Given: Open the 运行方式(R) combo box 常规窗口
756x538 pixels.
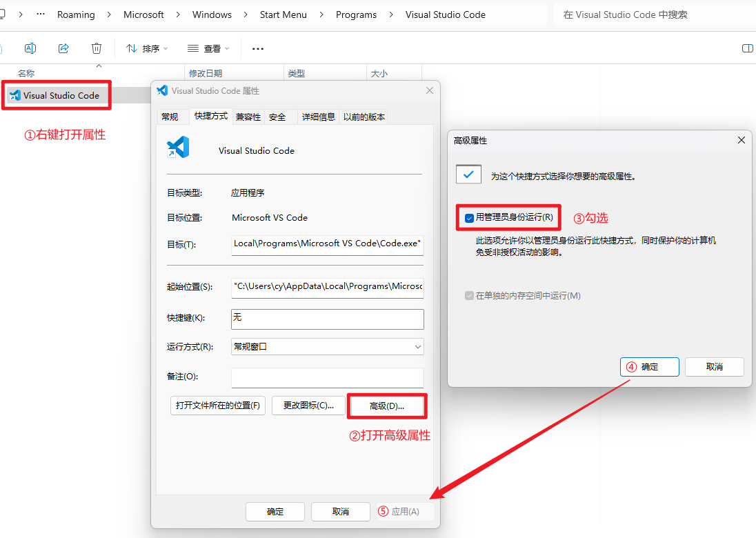Looking at the screenshot, I should (328, 347).
